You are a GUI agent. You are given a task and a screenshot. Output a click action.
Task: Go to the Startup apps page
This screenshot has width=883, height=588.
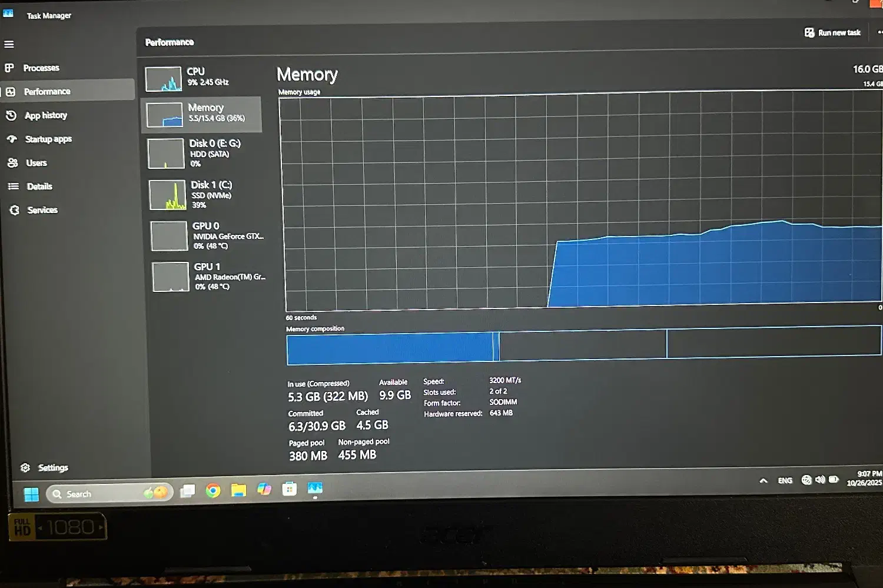[x=48, y=139]
